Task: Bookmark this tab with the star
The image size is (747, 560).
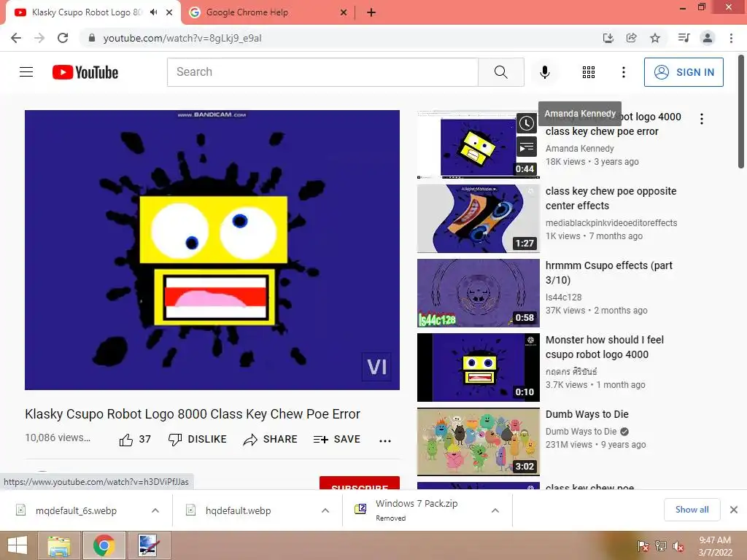Action: pyautogui.click(x=655, y=38)
